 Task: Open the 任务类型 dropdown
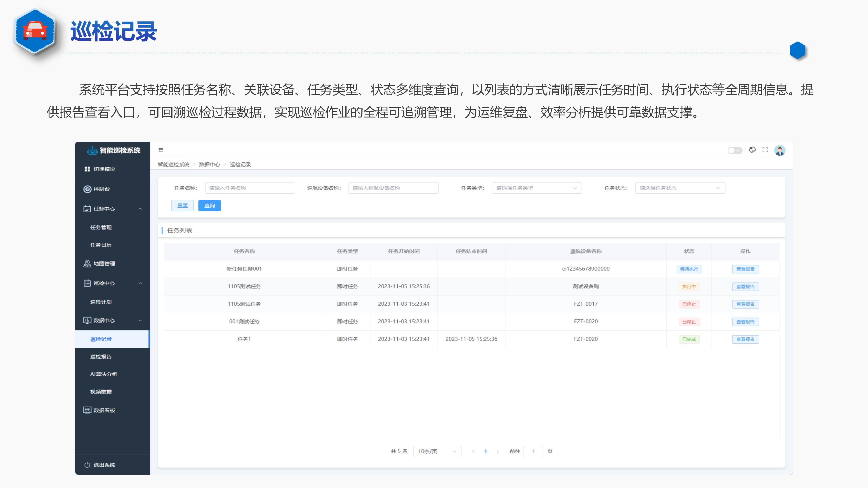(536, 188)
